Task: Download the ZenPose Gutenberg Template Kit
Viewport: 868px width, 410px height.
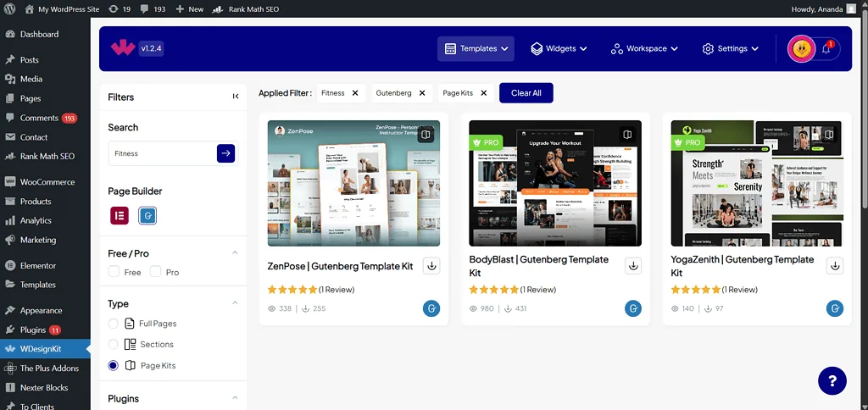Action: [x=431, y=266]
